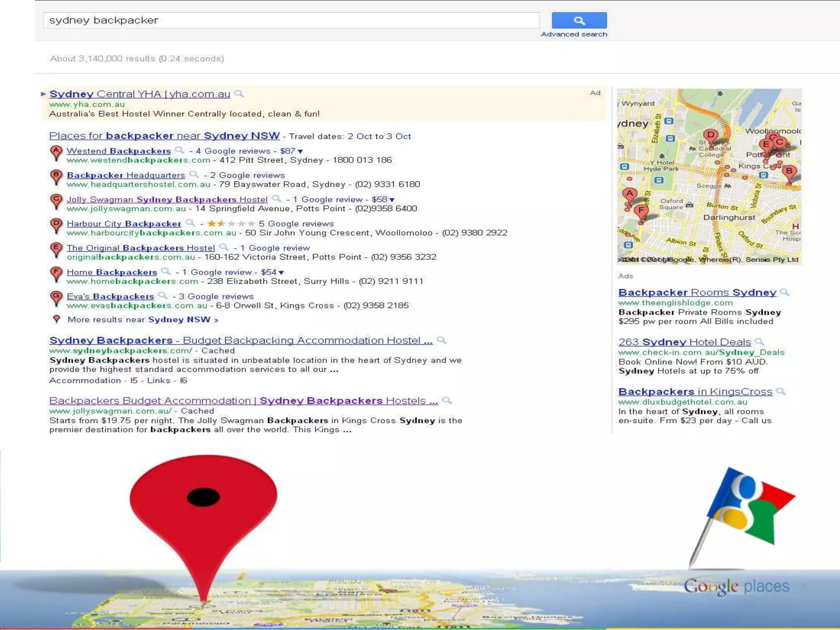Open the Cached link for sydneybackpackers.com
The width and height of the screenshot is (840, 630).
(218, 351)
